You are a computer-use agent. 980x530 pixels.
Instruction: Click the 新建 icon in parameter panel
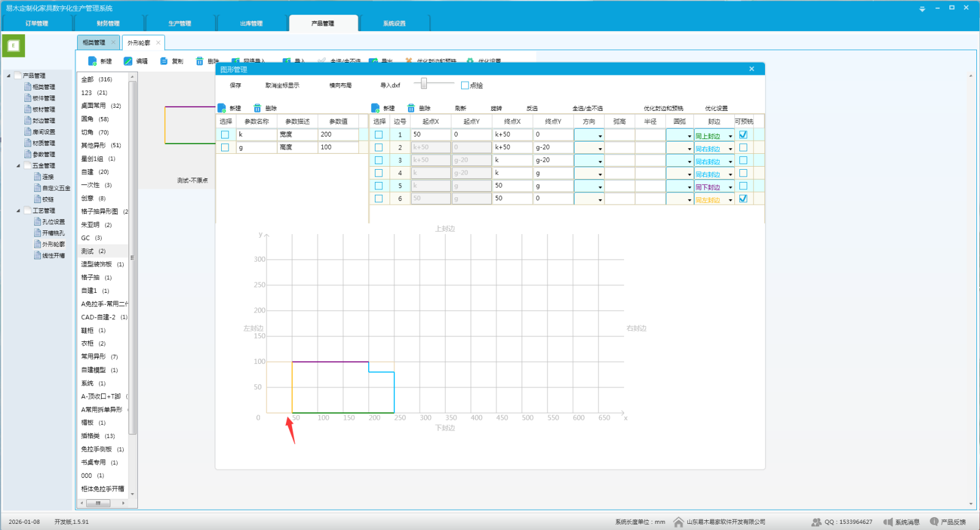click(x=222, y=108)
